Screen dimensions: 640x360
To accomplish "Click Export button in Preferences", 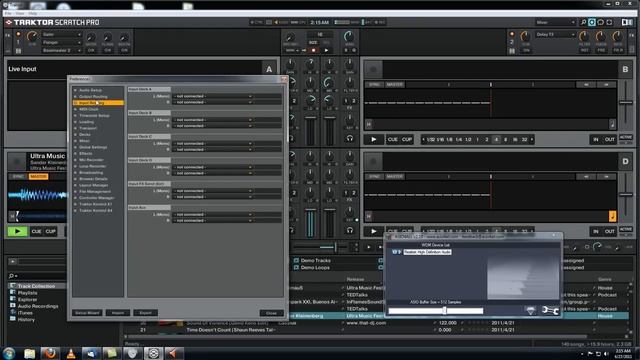I will [x=146, y=313].
